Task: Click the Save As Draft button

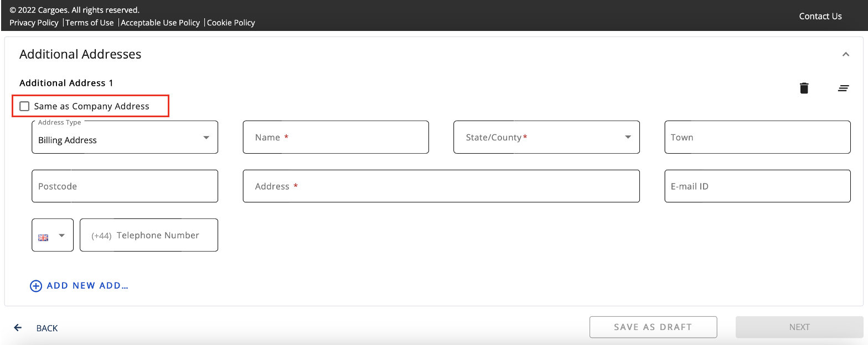Action: tap(653, 327)
